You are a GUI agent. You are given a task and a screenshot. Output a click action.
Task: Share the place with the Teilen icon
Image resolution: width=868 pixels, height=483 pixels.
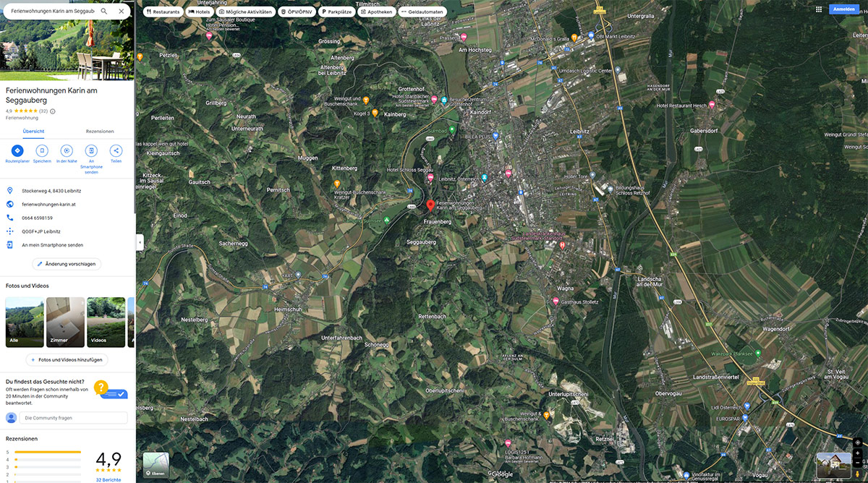click(116, 150)
